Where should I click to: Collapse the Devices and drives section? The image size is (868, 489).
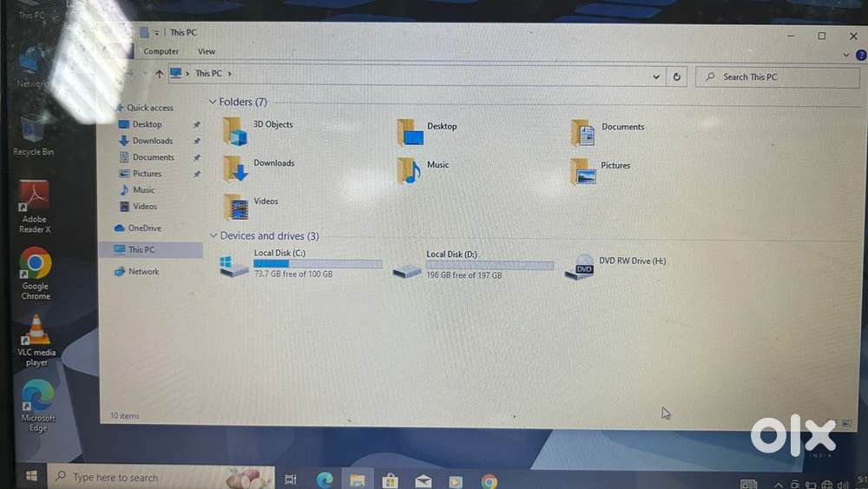[x=214, y=235]
